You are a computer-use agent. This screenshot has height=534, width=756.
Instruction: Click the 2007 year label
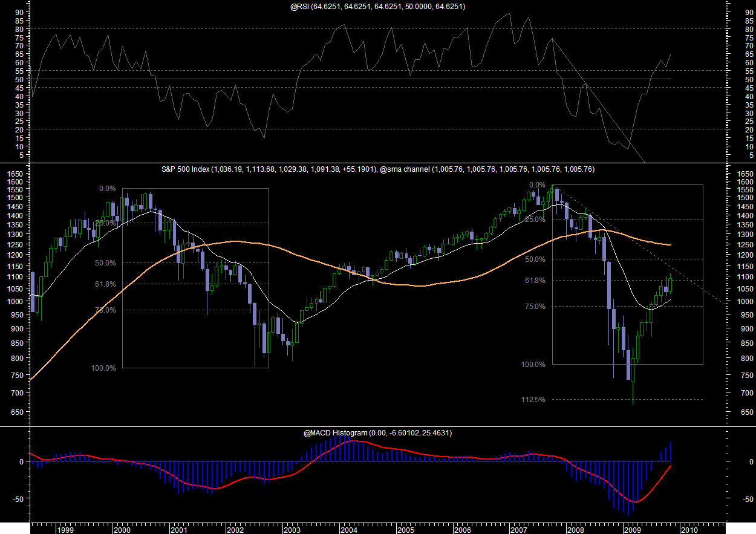coord(520,530)
